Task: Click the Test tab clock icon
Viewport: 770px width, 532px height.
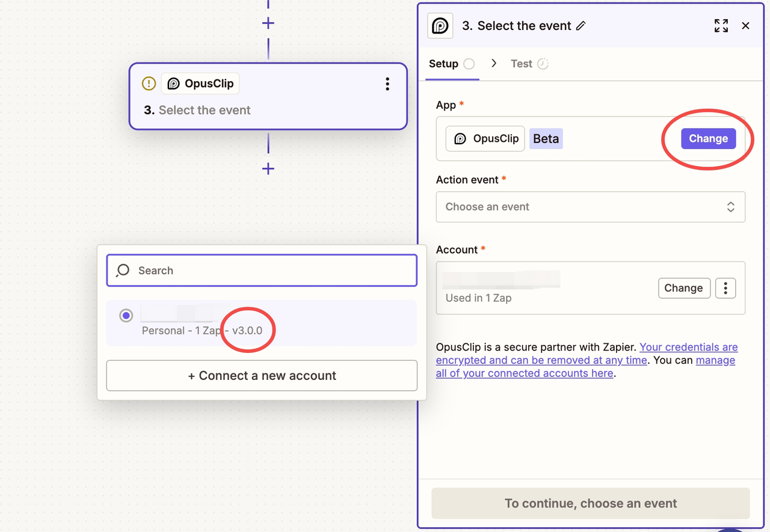Action: pyautogui.click(x=543, y=64)
